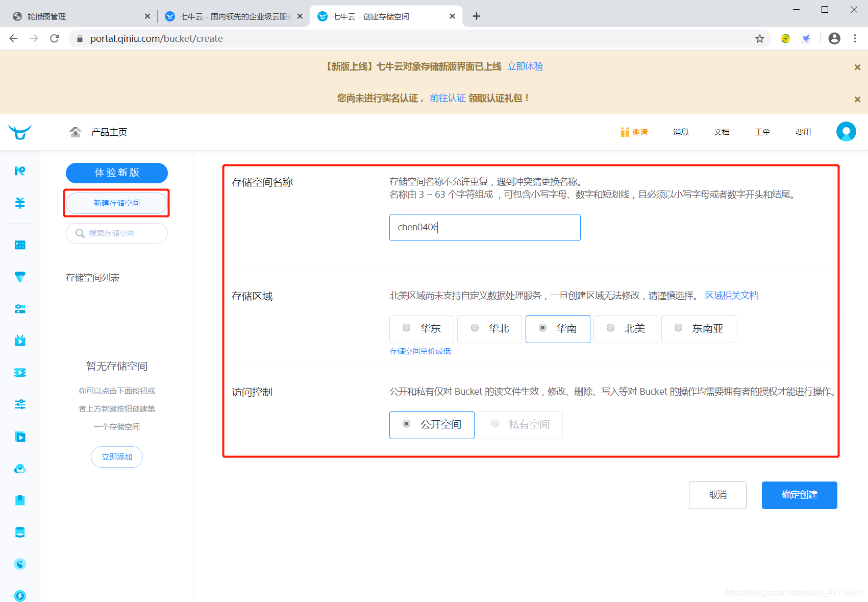This screenshot has height=602, width=868.
Task: Click the blue bird extension icon
Action: (x=806, y=39)
